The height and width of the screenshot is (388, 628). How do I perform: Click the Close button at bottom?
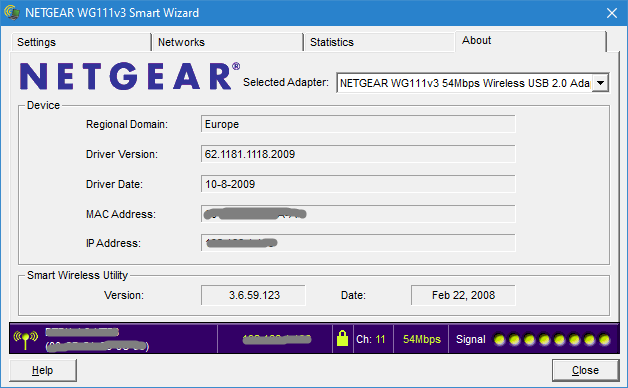pos(586,370)
